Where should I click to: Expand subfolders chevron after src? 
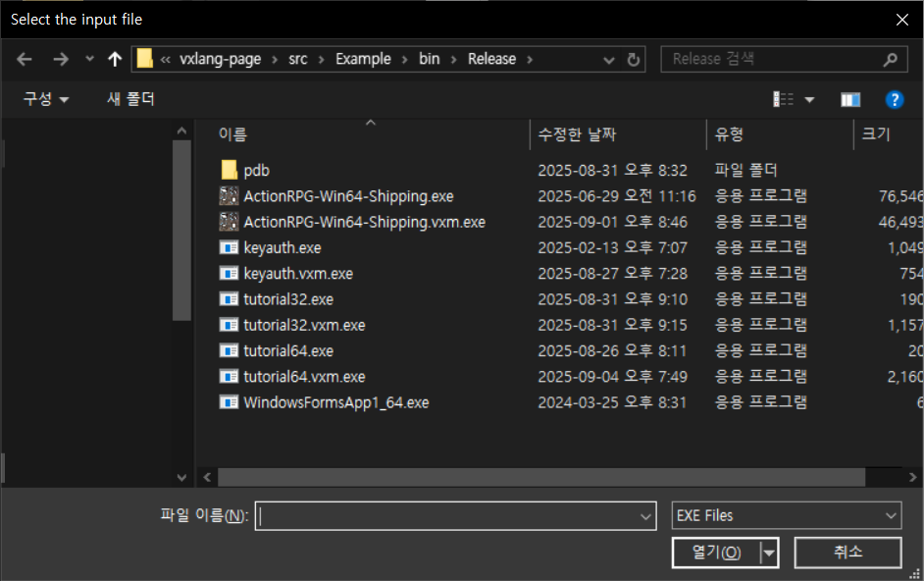tap(321, 60)
